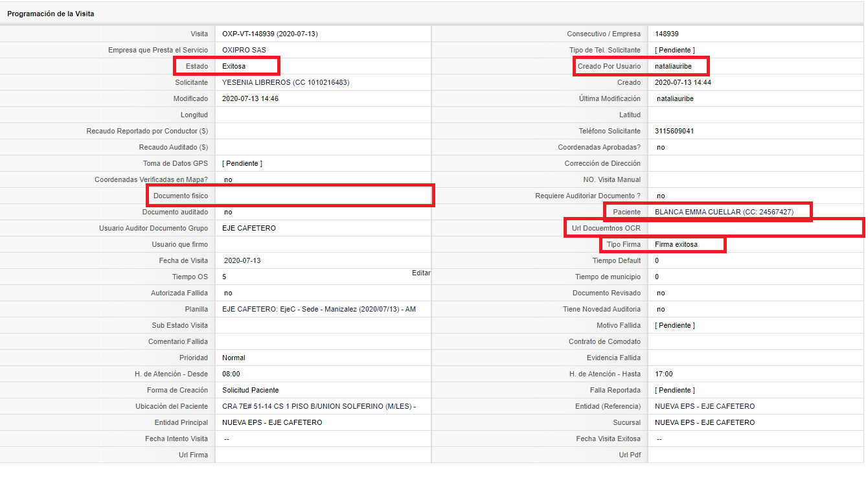Click Tiene Novedad Auditoria no value
The width and height of the screenshot is (868, 480).
661,309
